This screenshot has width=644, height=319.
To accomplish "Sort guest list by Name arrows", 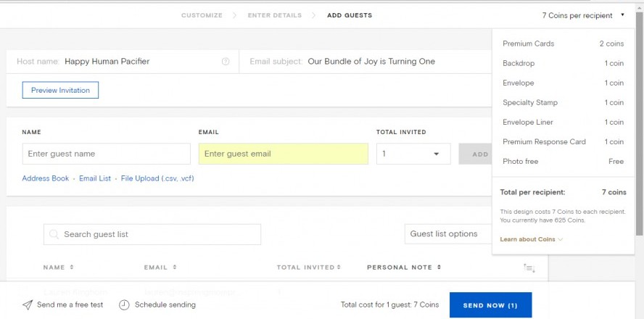I will tap(72, 268).
